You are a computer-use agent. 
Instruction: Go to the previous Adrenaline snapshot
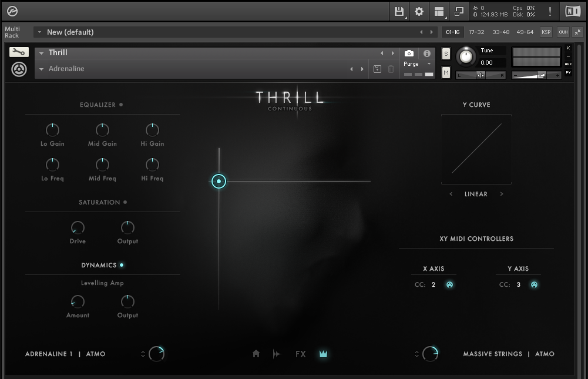pyautogui.click(x=351, y=69)
